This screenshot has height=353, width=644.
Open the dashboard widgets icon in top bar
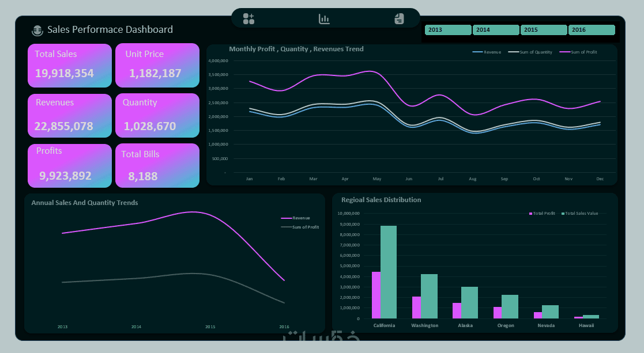pyautogui.click(x=248, y=19)
